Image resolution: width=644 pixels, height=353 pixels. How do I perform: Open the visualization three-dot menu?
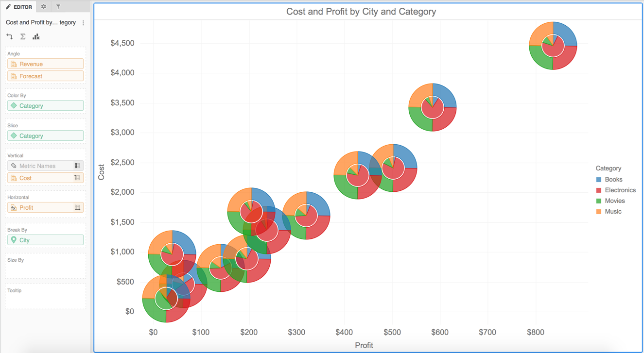[84, 23]
